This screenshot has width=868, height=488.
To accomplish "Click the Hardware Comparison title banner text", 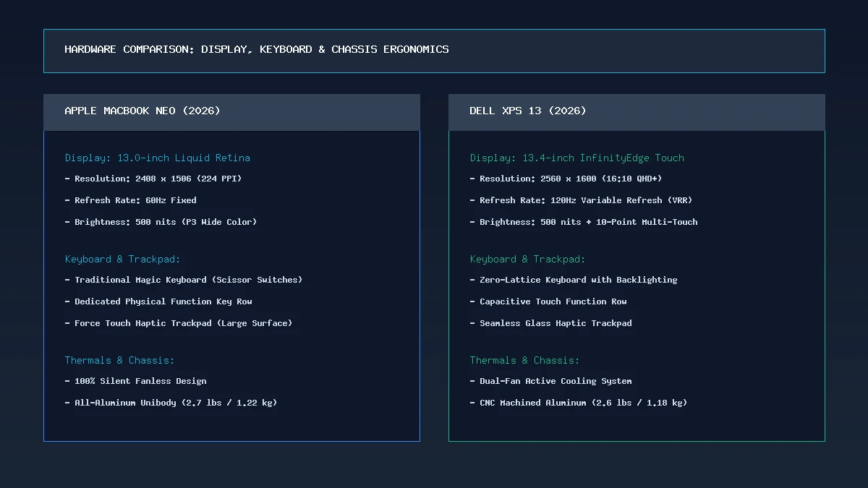I will (x=257, y=50).
